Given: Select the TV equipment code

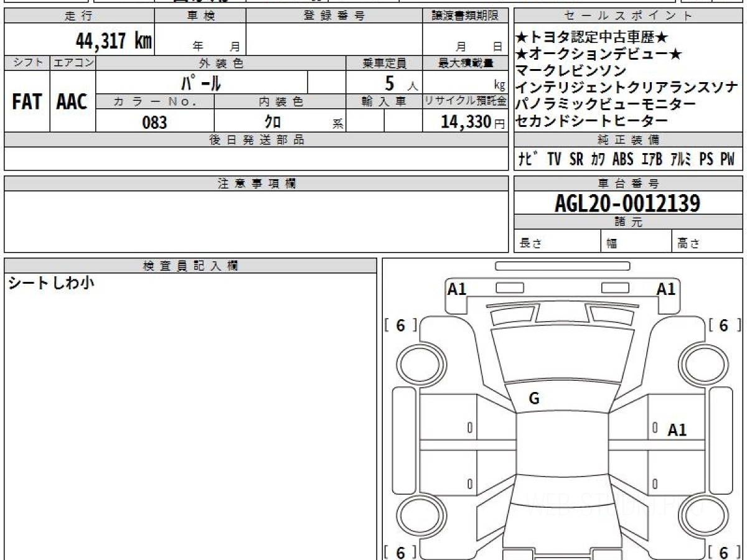Looking at the screenshot, I should 555,159.
